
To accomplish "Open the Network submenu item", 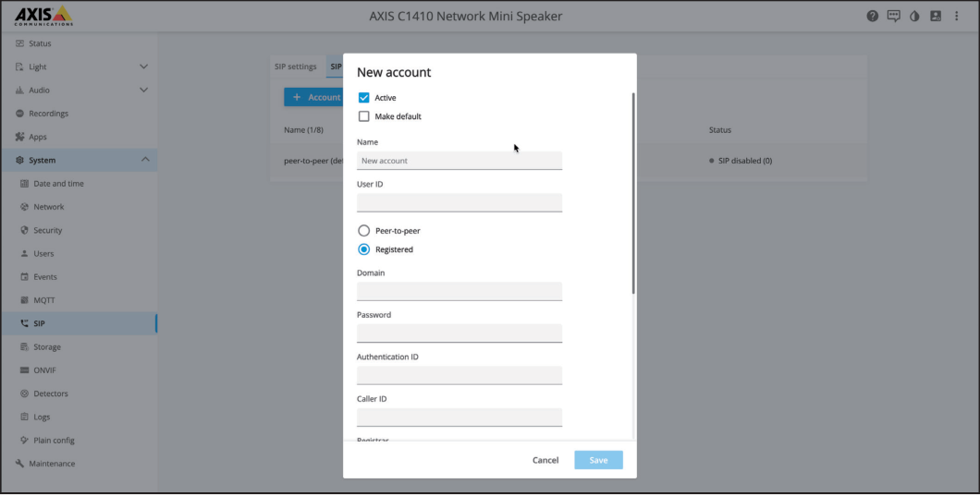I will click(x=79, y=207).
